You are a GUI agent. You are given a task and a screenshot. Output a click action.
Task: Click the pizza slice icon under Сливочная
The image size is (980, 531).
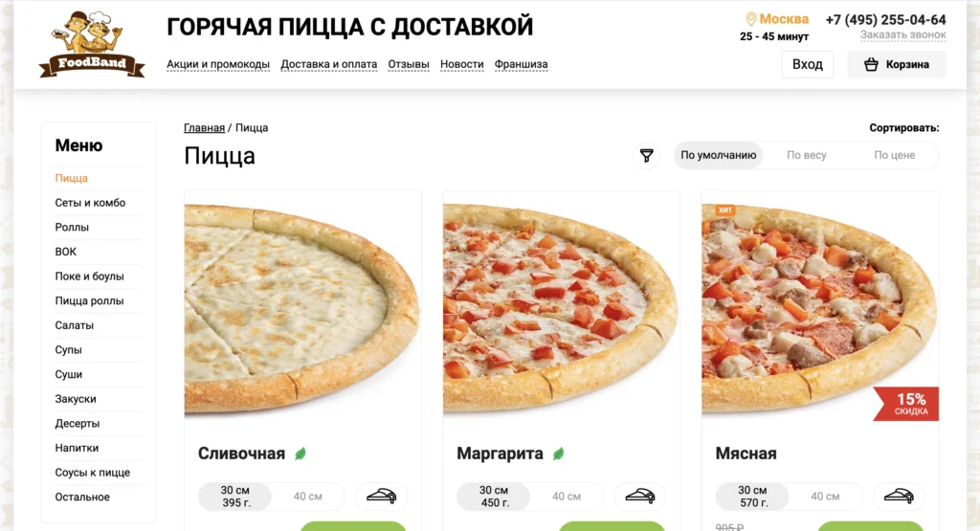click(381, 497)
